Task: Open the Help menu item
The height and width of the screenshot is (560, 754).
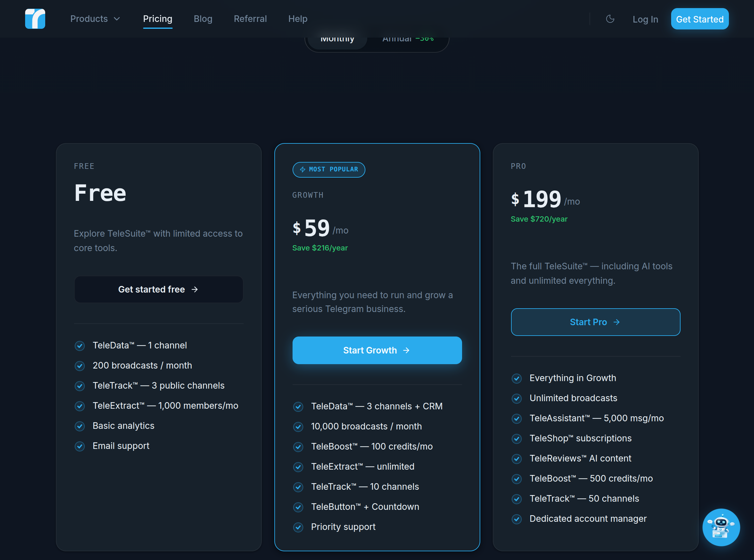Action: tap(298, 19)
